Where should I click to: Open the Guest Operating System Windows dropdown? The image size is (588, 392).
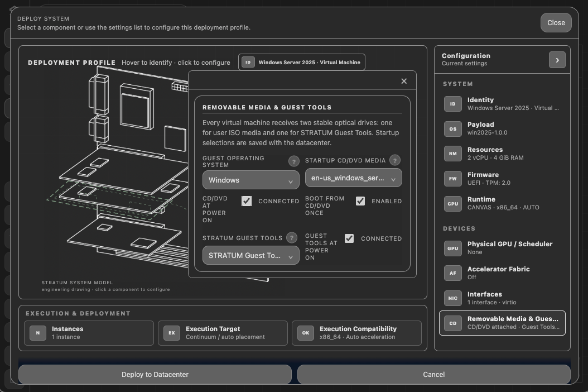pyautogui.click(x=251, y=180)
